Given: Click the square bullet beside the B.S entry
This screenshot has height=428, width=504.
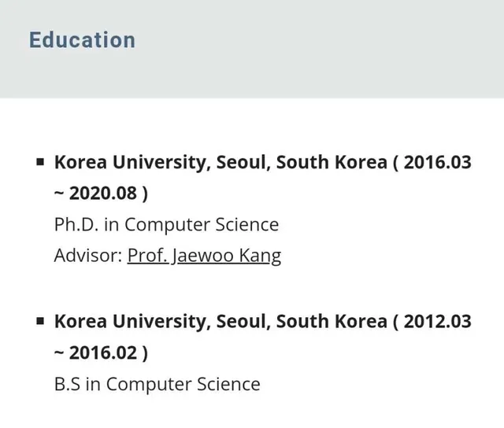Looking at the screenshot, I should pos(40,322).
